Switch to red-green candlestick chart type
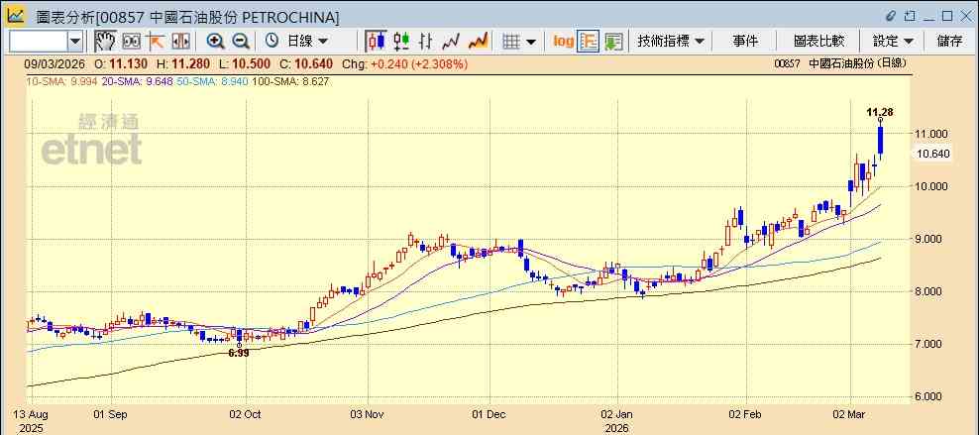Image resolution: width=980 pixels, height=435 pixels. click(401, 42)
